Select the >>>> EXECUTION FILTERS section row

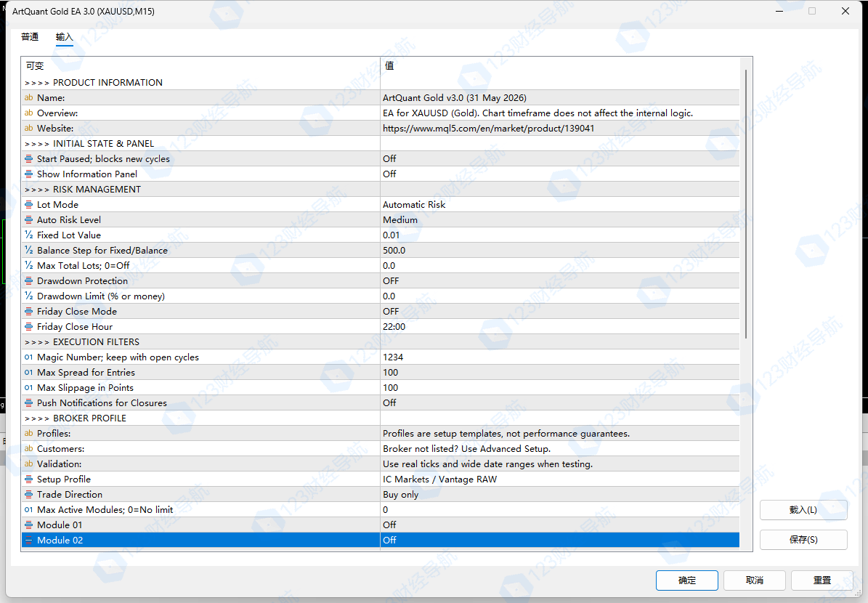(x=381, y=341)
